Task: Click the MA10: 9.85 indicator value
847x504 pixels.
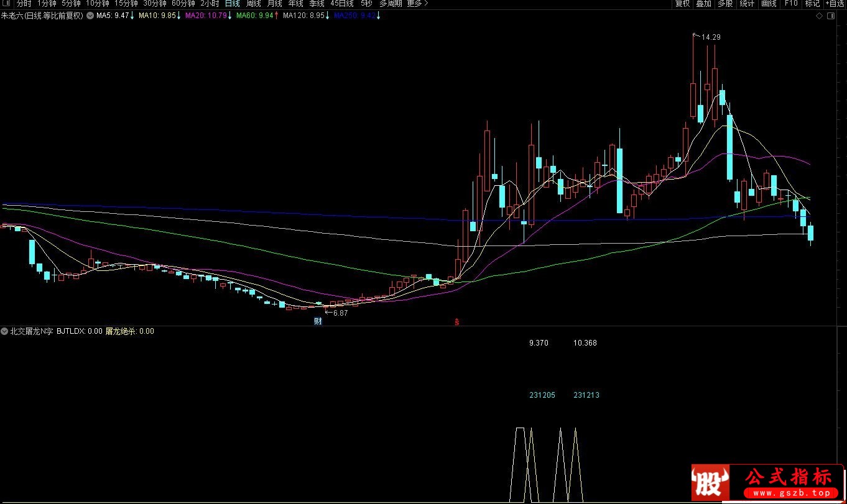Action: (157, 16)
